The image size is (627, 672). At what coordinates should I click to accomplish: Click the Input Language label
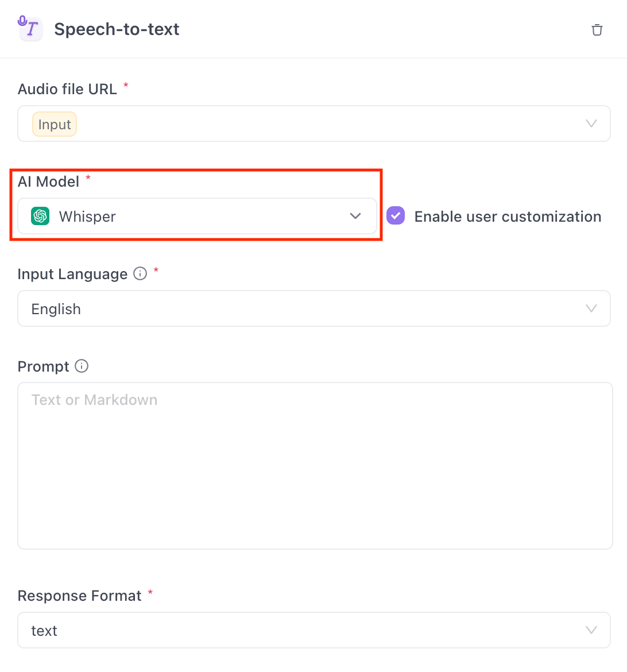pyautogui.click(x=72, y=274)
